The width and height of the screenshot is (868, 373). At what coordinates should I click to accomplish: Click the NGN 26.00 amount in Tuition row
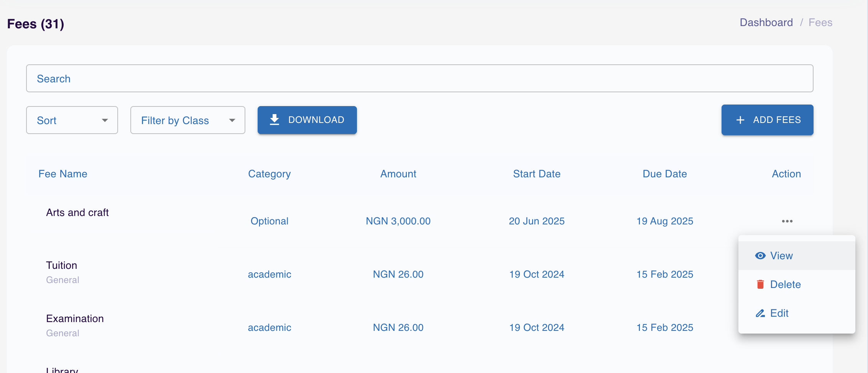coord(398,275)
